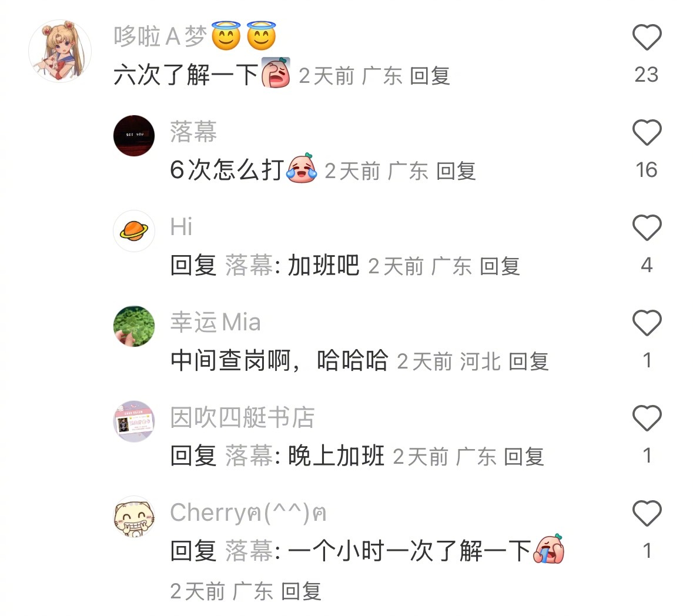Reply to 6次怎么打 comment
Viewport: 693px width, 616px height.
(x=456, y=172)
